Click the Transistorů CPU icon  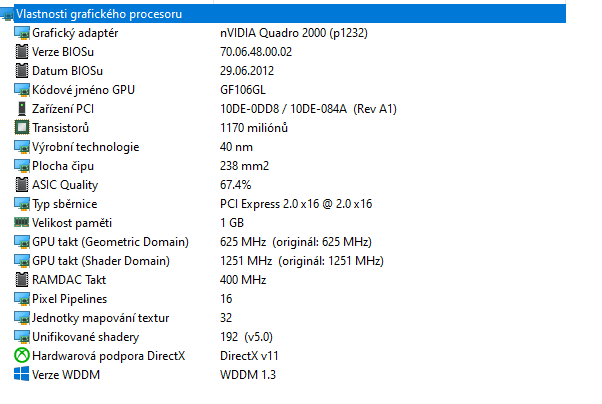tap(21, 128)
